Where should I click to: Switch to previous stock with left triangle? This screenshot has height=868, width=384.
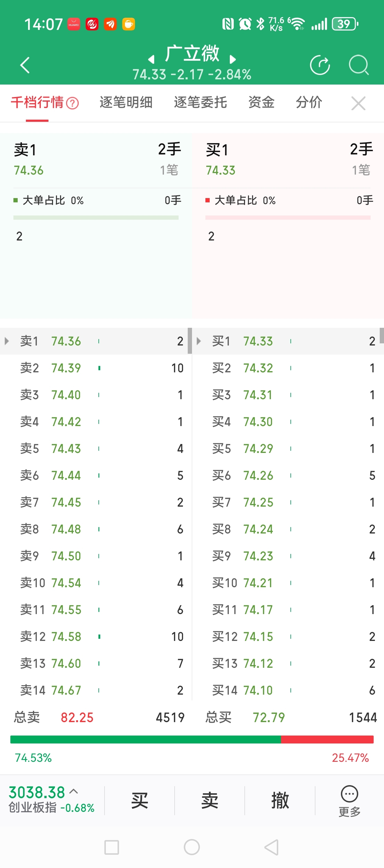pos(151,60)
